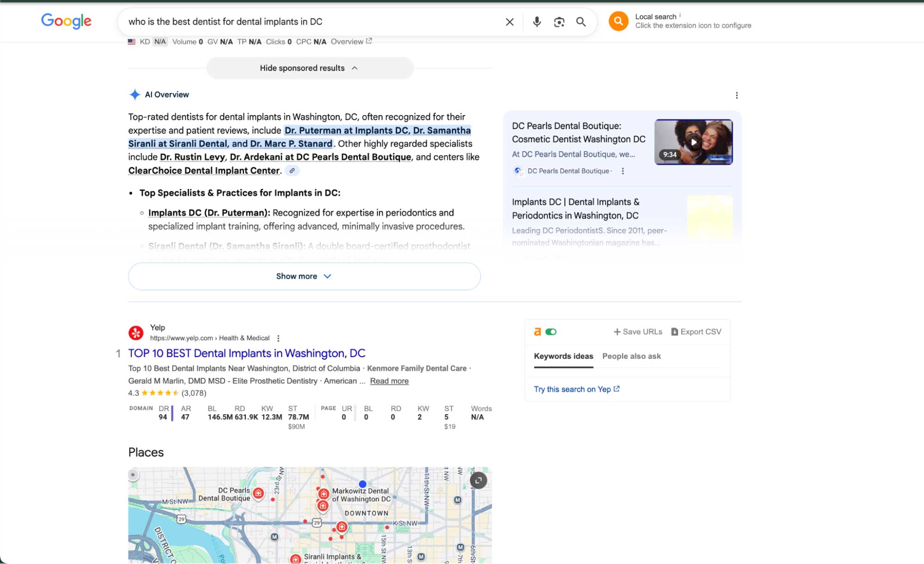924x564 pixels.
Task: Toggle the green Ahrefs toolbar switch
Action: click(x=551, y=332)
